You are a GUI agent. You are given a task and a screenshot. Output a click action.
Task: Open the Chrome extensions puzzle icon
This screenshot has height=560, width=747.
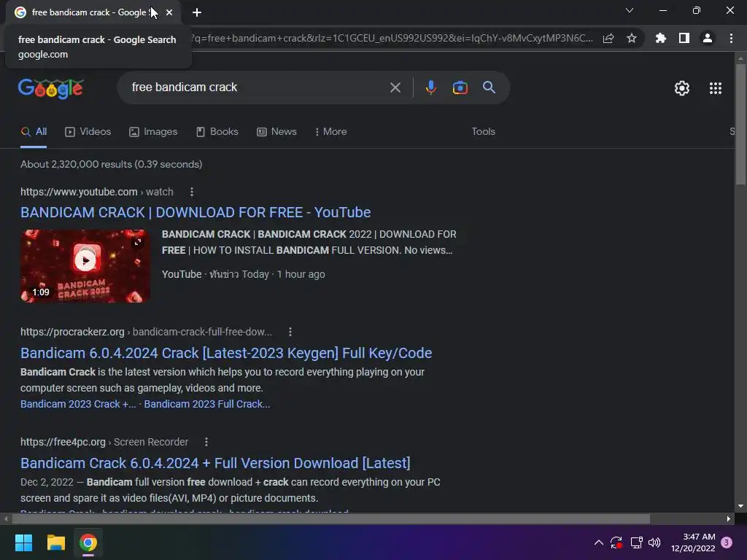pyautogui.click(x=660, y=38)
